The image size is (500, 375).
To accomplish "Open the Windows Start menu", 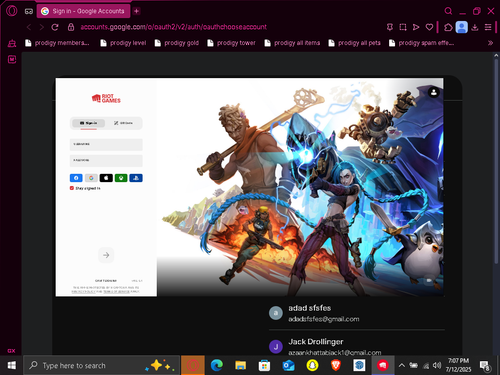I will click(12, 365).
